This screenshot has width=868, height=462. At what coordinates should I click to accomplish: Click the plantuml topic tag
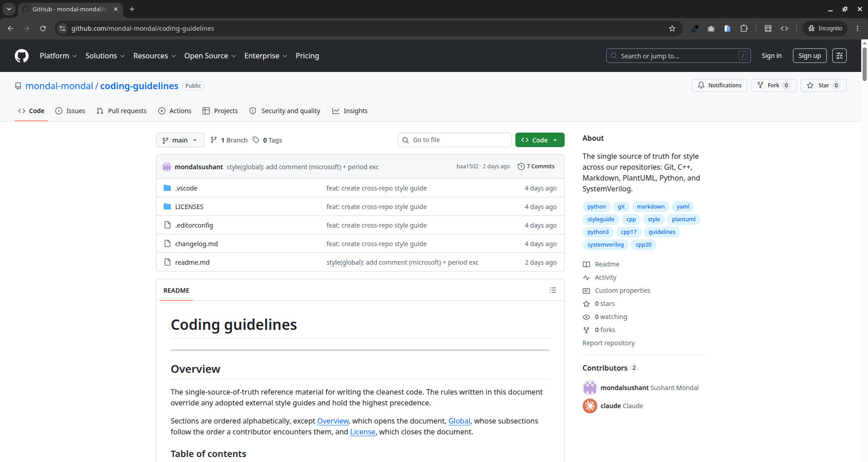[x=684, y=219]
